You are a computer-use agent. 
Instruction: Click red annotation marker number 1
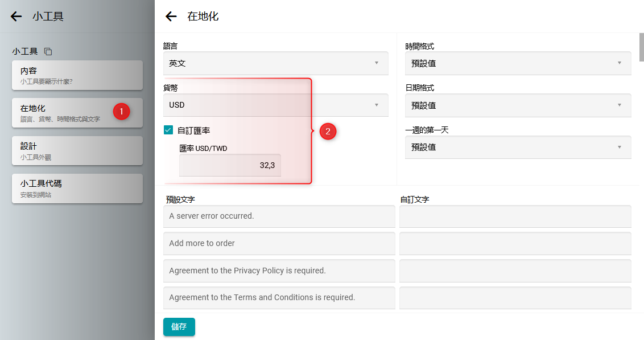[121, 112]
